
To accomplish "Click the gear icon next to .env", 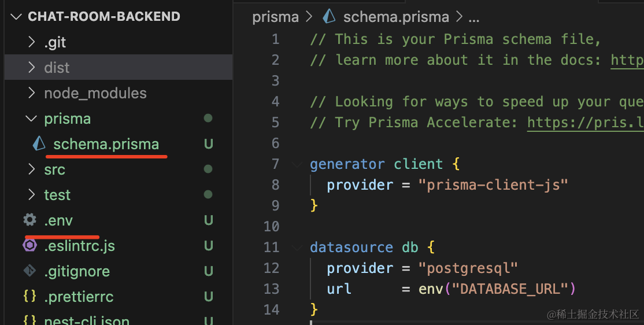I will (x=29, y=220).
